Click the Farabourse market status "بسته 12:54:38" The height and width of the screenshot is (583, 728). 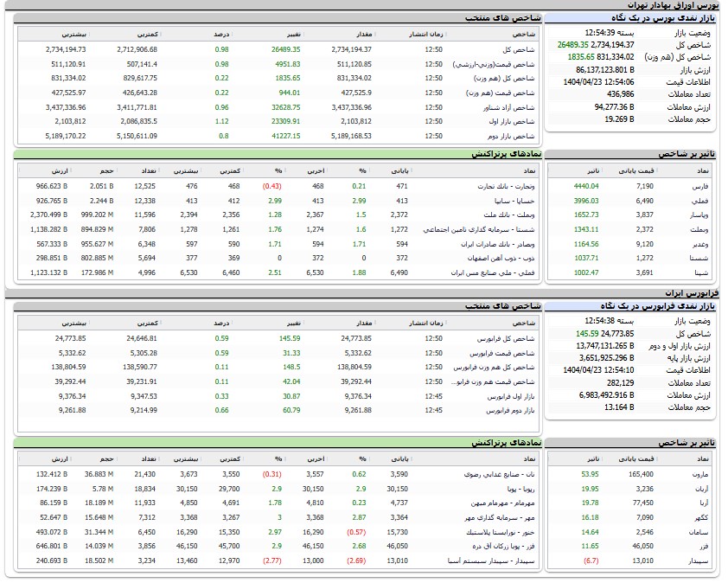pos(610,321)
